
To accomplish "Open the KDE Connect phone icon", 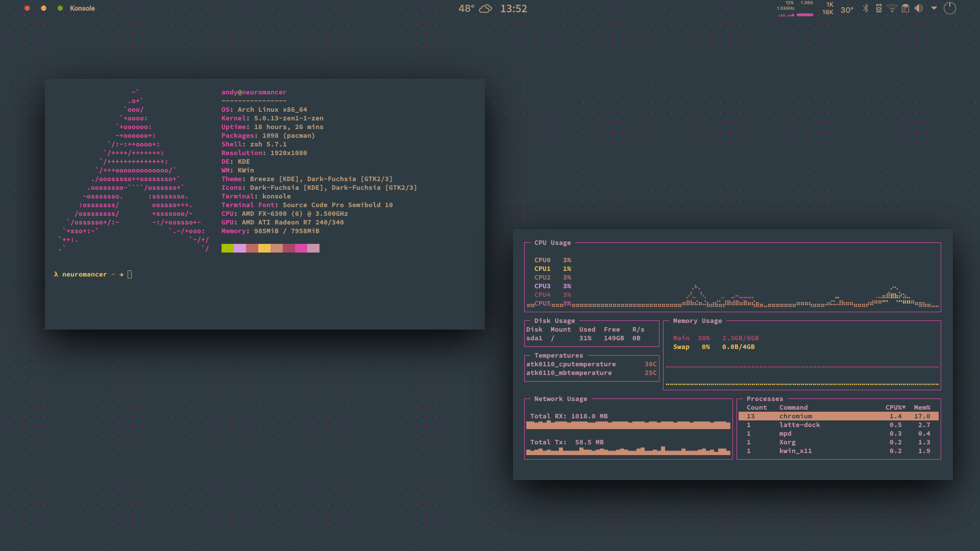I will (x=879, y=8).
